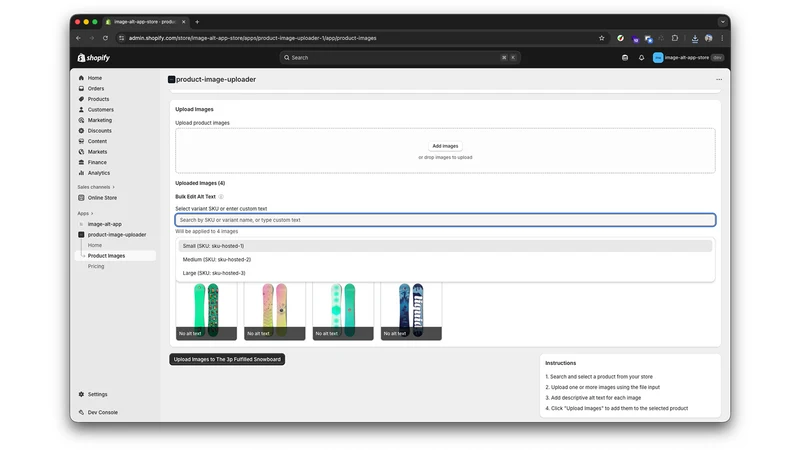This screenshot has width=800, height=450.
Task: Click the sidekick icon beside notifications
Action: point(625,58)
